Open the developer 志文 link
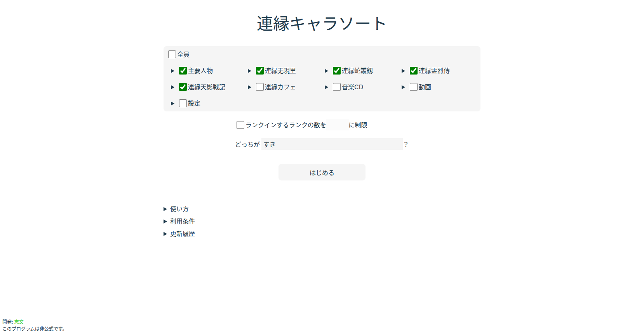 pos(19,322)
